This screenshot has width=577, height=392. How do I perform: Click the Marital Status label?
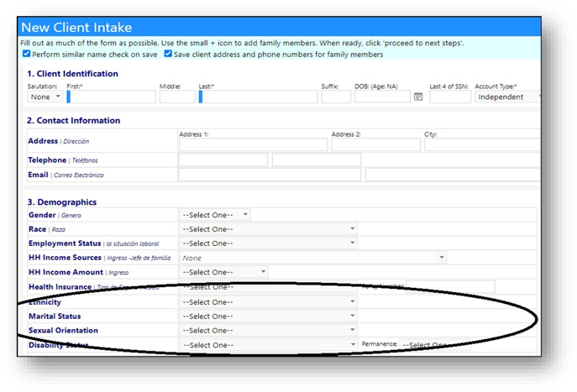pyautogui.click(x=55, y=316)
